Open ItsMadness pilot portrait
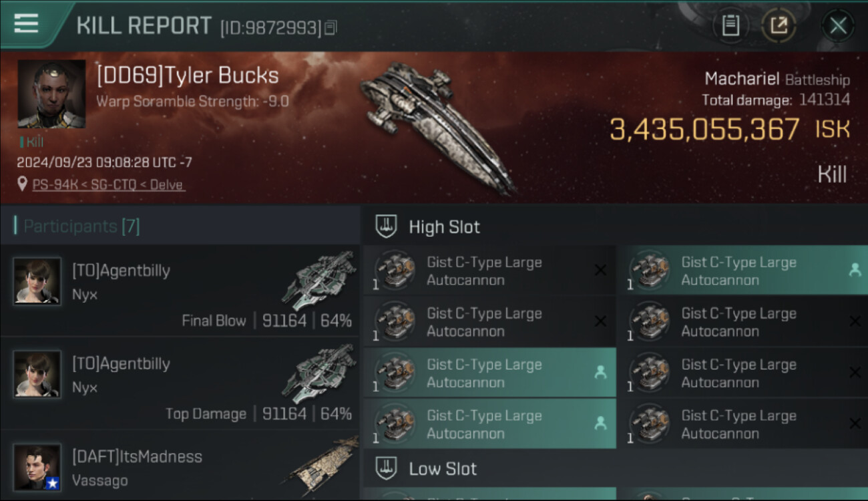Image resolution: width=868 pixels, height=501 pixels. [37, 468]
